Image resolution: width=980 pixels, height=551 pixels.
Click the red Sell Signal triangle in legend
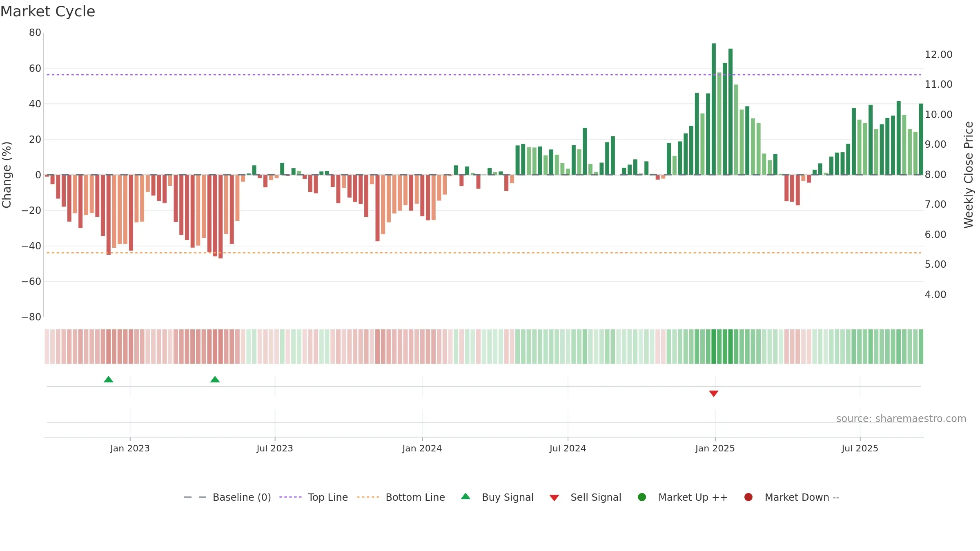(554, 498)
